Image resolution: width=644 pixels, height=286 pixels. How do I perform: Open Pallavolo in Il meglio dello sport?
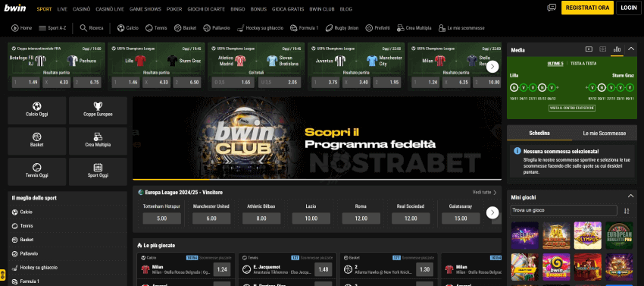[67, 253]
